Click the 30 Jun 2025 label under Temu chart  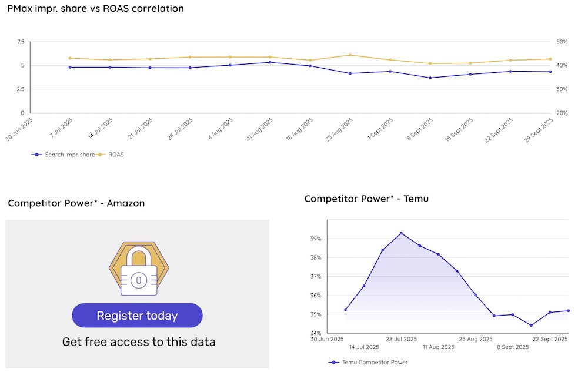[328, 339]
